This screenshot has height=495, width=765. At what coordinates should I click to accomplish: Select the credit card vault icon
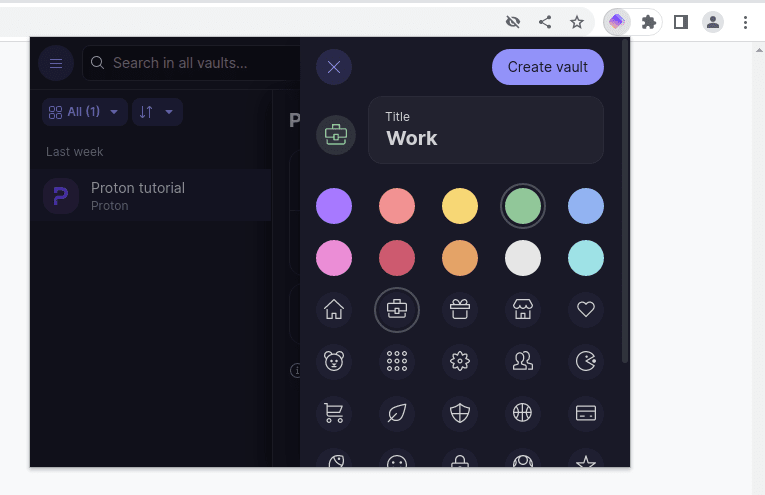pos(585,414)
